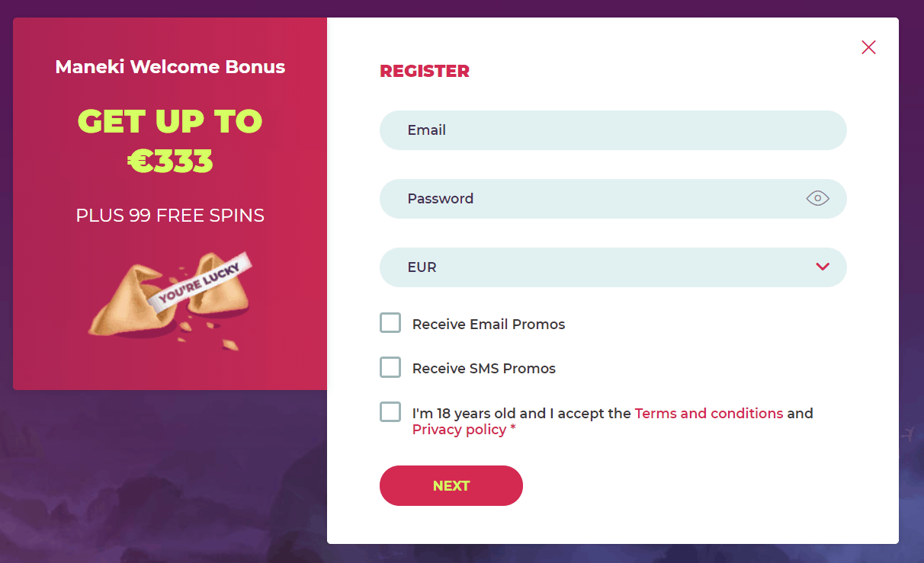Expand currency list via red chevron arrow

coord(822,267)
